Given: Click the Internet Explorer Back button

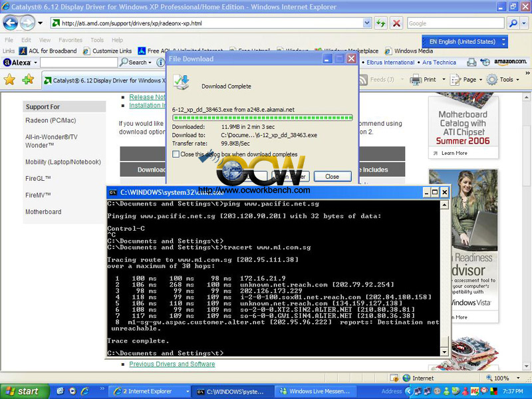Looking at the screenshot, I should point(11,23).
